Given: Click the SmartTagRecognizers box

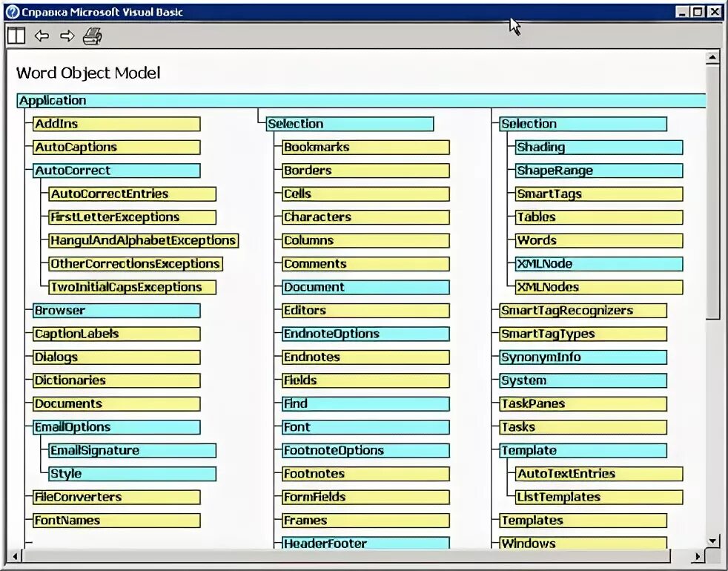Looking at the screenshot, I should click(583, 311).
